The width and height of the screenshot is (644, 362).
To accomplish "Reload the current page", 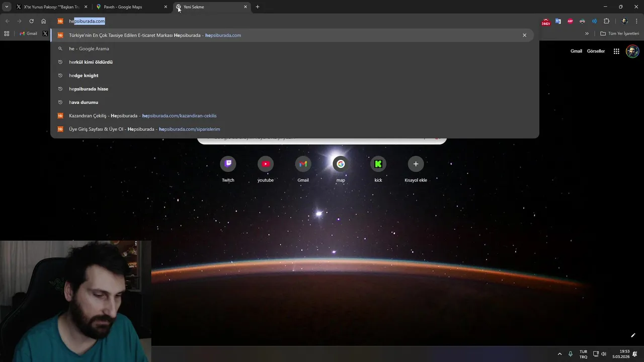I will pos(31,21).
